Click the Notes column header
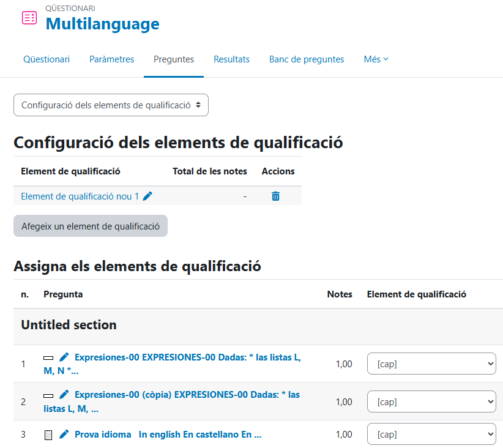The image size is (503, 448). pyautogui.click(x=340, y=294)
